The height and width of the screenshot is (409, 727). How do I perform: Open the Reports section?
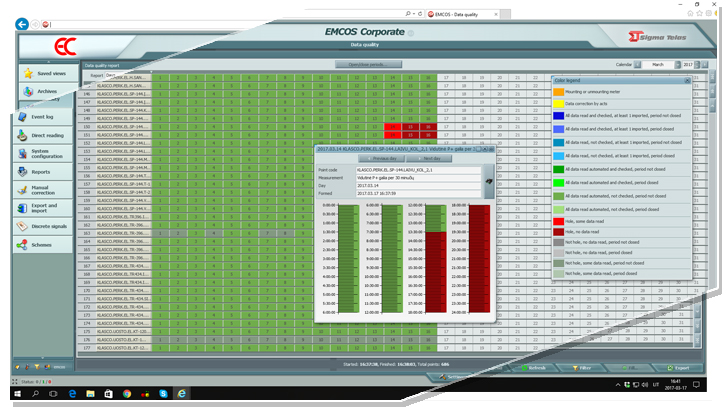coord(44,172)
